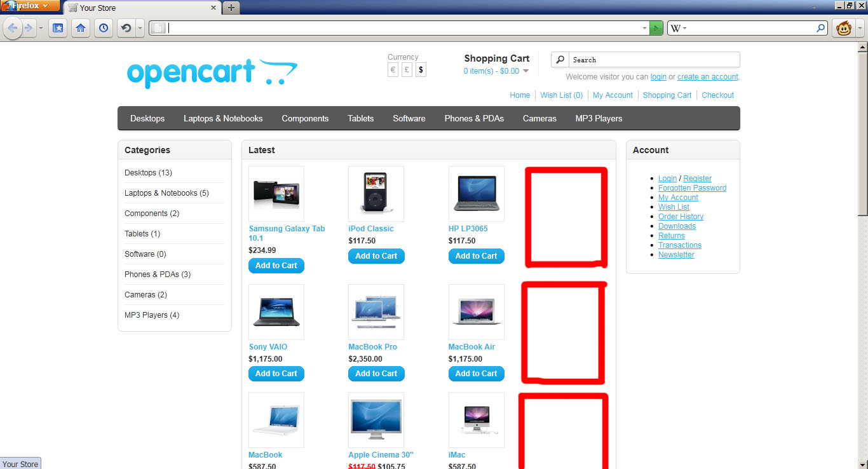Add MacBook Air to cart
Image resolution: width=868 pixels, height=469 pixels.
click(477, 374)
